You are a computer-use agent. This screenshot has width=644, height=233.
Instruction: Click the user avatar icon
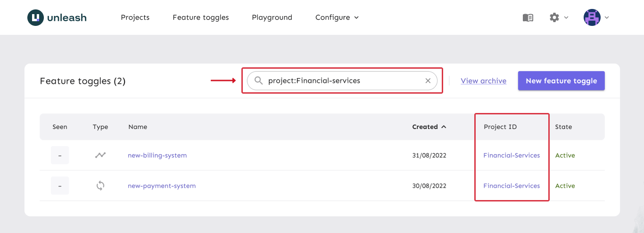point(592,17)
